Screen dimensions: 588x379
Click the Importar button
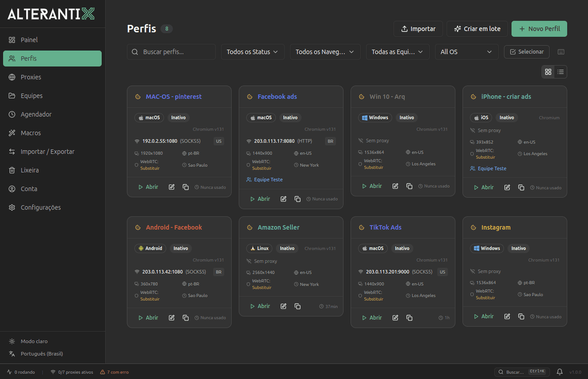pos(418,29)
